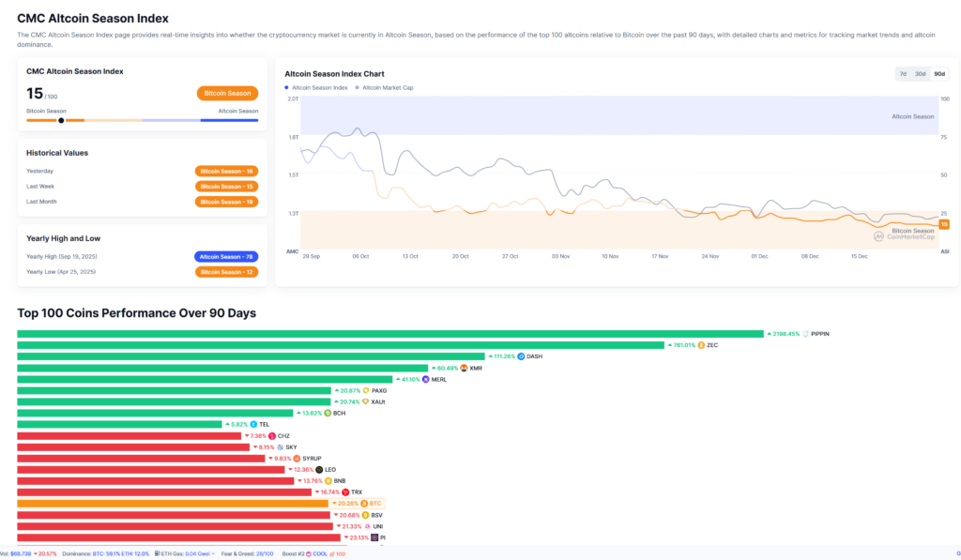Screen dimensions: 961x560
Task: Switch chart to 7d range
Action: point(903,73)
